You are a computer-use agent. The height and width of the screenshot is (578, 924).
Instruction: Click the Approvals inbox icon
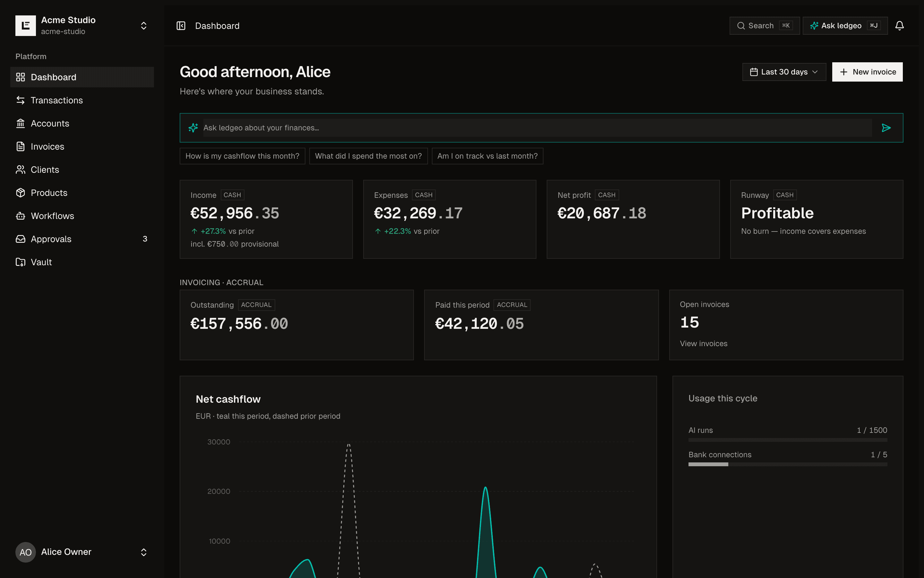point(21,239)
